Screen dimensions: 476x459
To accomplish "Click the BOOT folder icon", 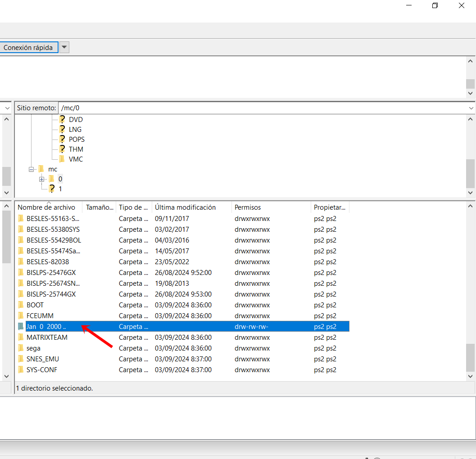I will click(21, 305).
